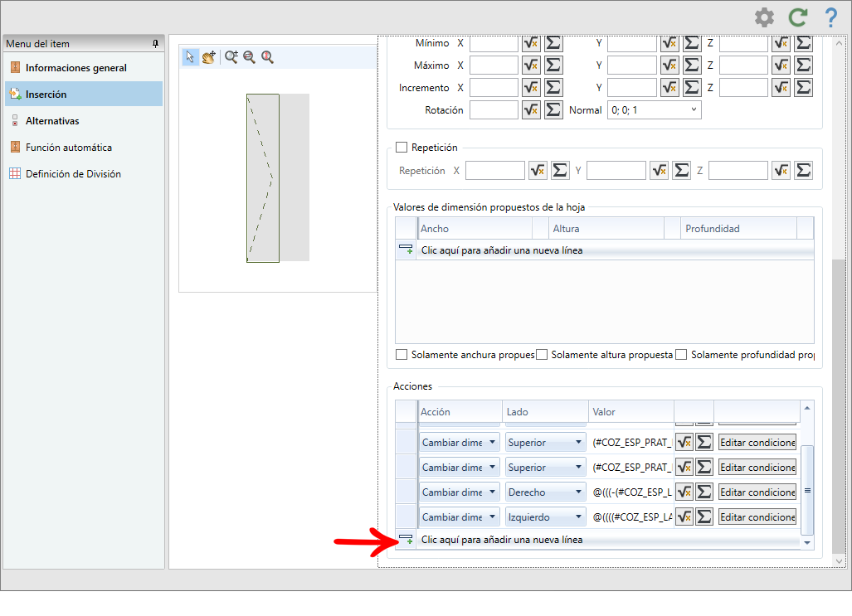
Task: Open sum editor for Rotación
Action: point(553,109)
